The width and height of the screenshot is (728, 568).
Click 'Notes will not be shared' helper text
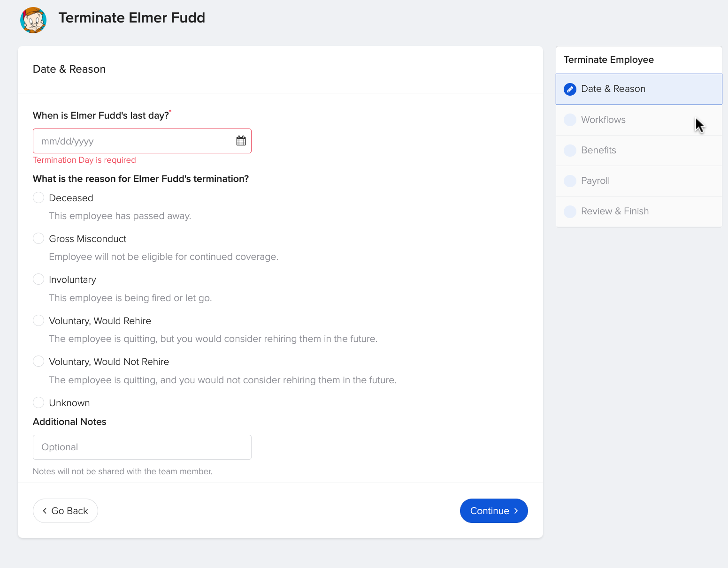tap(123, 471)
